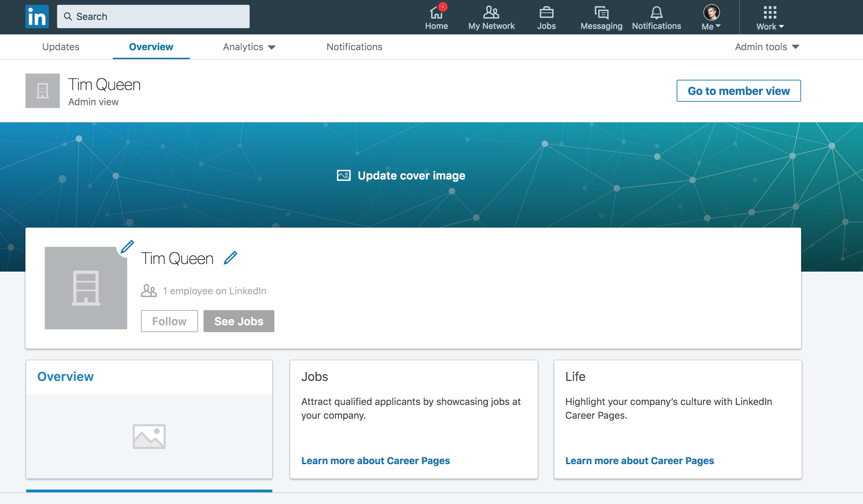The image size is (863, 504).
Task: Open My Network
Action: pyautogui.click(x=491, y=17)
